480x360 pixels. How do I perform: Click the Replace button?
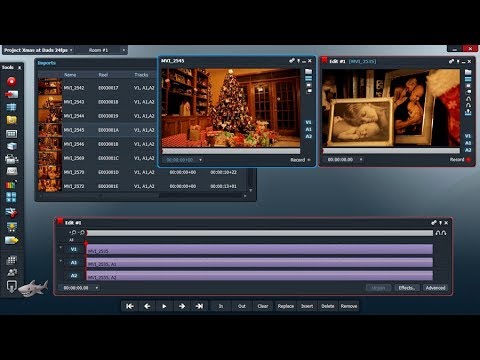coord(286,306)
